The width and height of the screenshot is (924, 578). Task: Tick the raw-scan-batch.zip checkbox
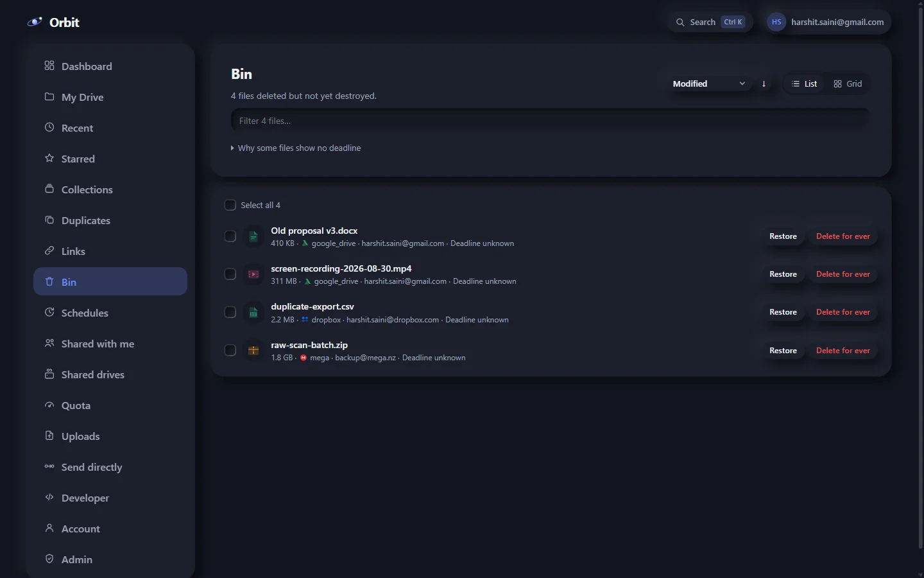(230, 351)
